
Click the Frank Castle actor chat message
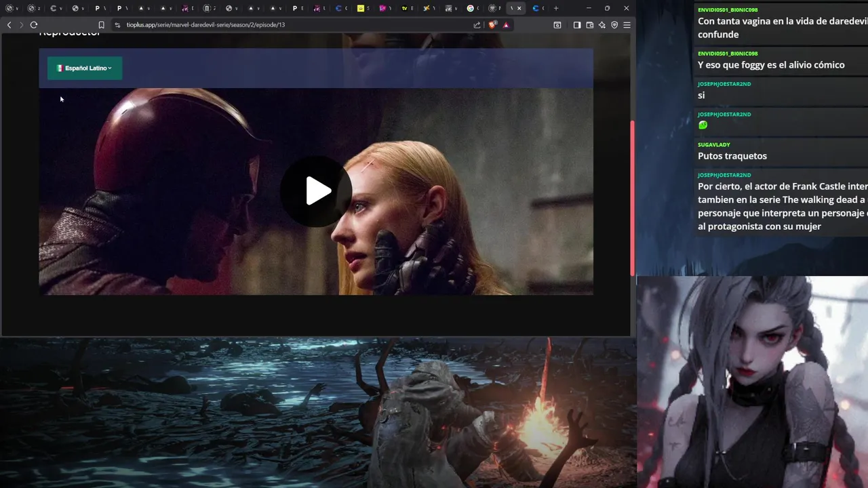(783, 206)
